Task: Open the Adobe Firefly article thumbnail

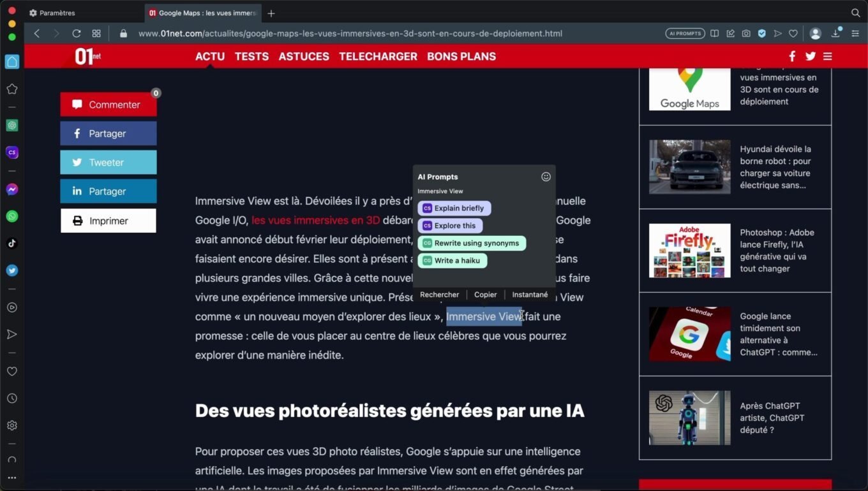Action: coord(690,250)
